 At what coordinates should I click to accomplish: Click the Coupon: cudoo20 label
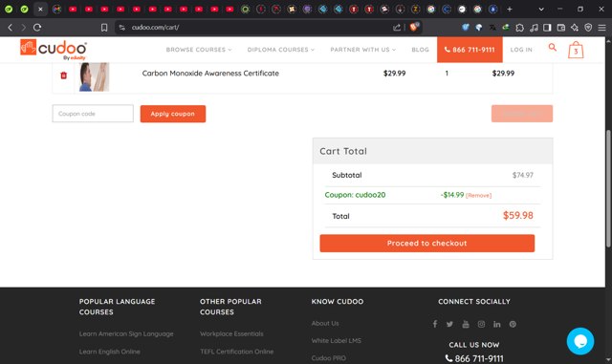355,195
